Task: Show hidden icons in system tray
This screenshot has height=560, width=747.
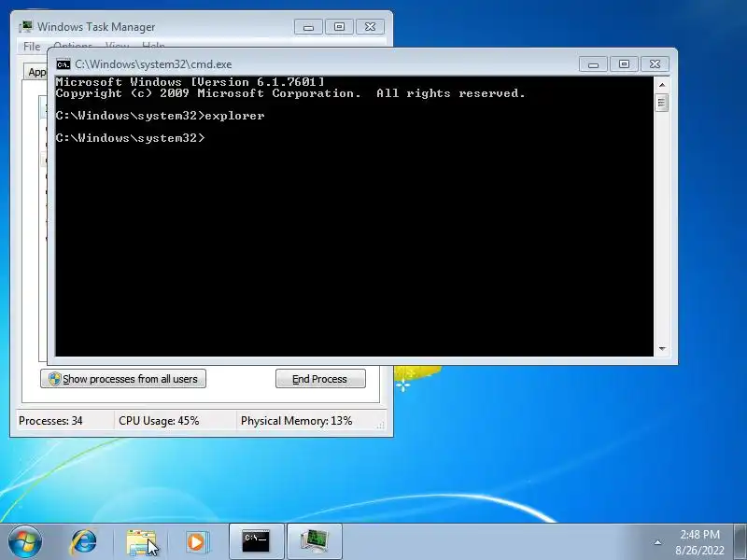Action: tap(657, 542)
